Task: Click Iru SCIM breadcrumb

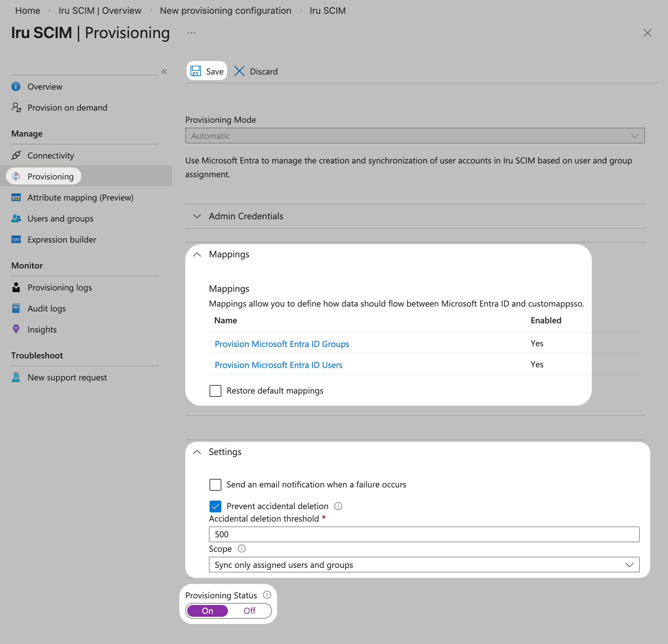Action: pos(327,11)
